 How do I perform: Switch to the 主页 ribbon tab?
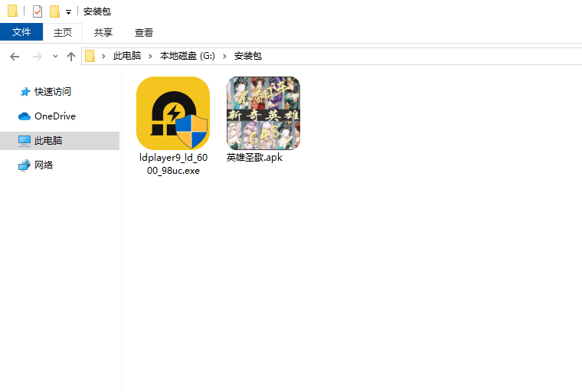coord(62,32)
